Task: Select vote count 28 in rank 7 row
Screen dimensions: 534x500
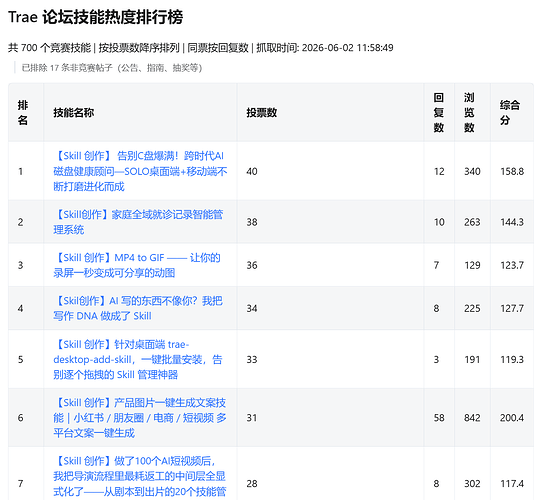Action: (252, 484)
